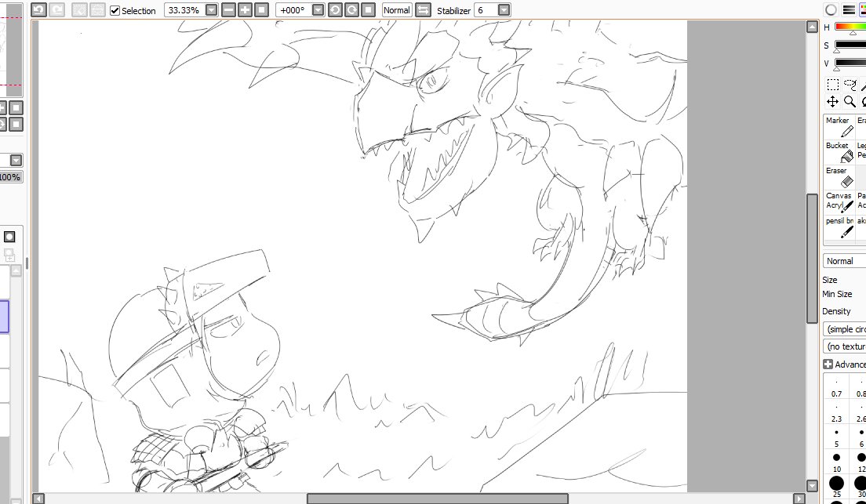Click the canvas scroll right arrow
The height and width of the screenshot is (504, 866).
[799, 499]
